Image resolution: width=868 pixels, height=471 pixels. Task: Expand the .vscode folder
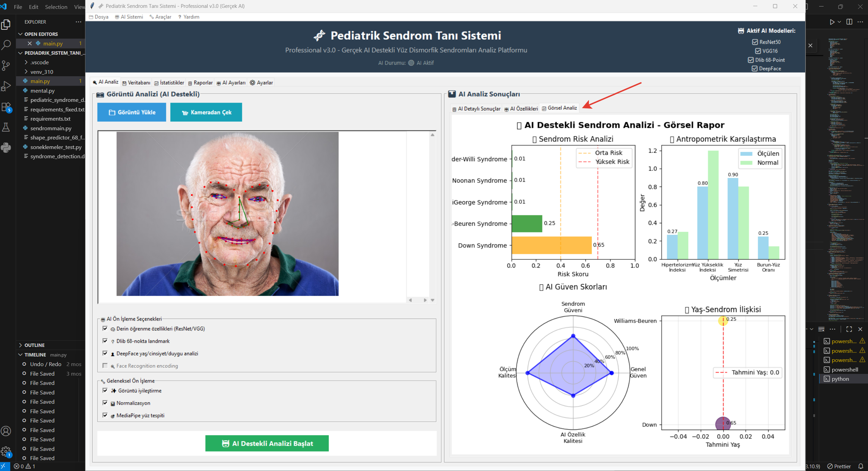coord(40,62)
